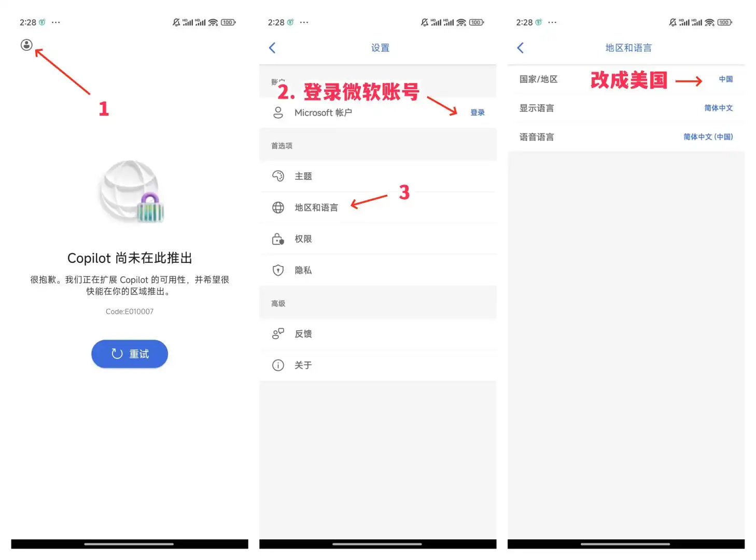Tap the battery indicator on 设置 screen
Viewport: 756px width, 560px height.
(477, 22)
